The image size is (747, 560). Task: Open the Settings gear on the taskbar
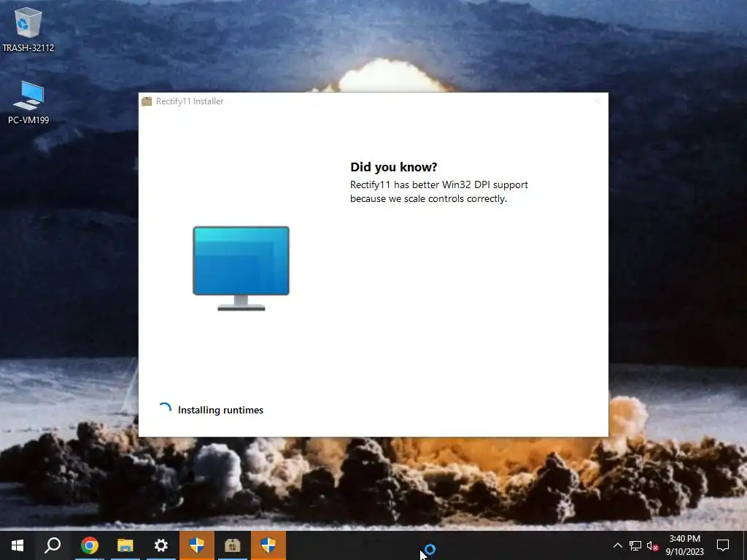click(x=161, y=545)
